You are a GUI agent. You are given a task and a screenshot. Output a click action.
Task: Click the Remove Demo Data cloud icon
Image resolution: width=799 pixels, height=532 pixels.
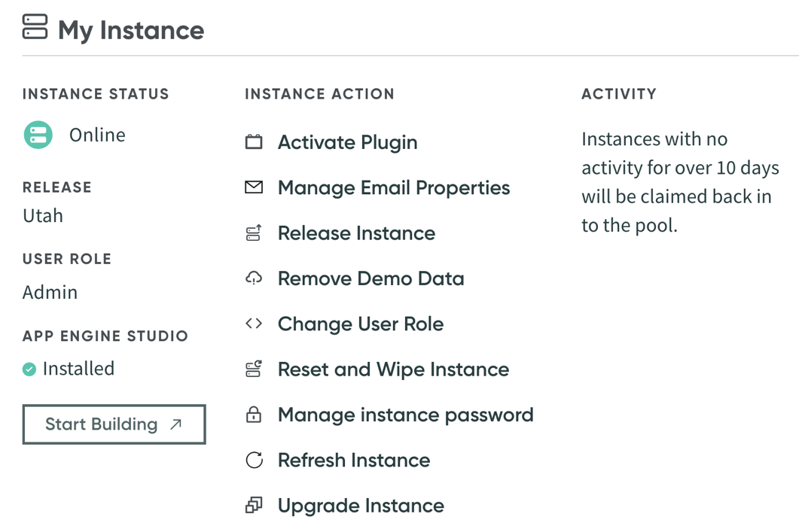click(x=255, y=278)
